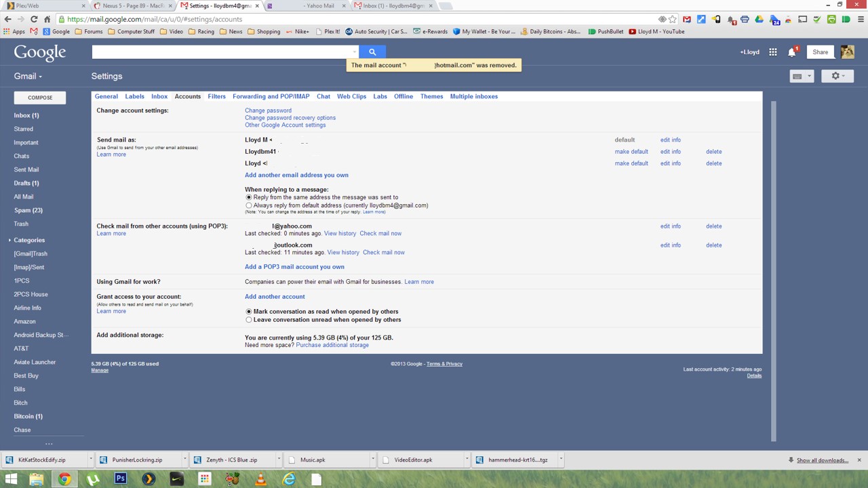868x488 pixels.
Task: Click the Gmail checker extension icon
Action: click(x=687, y=20)
